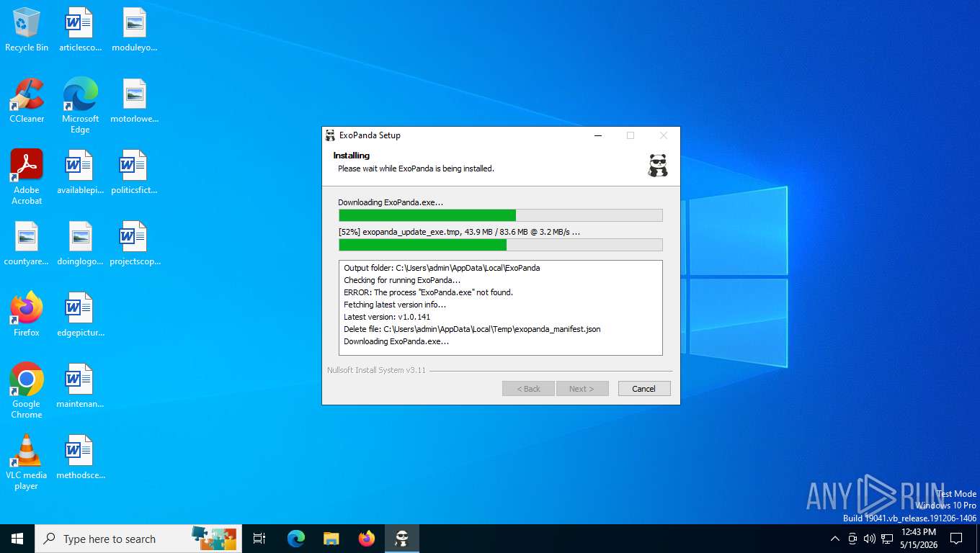Open the projectscop... Word document

point(134,244)
